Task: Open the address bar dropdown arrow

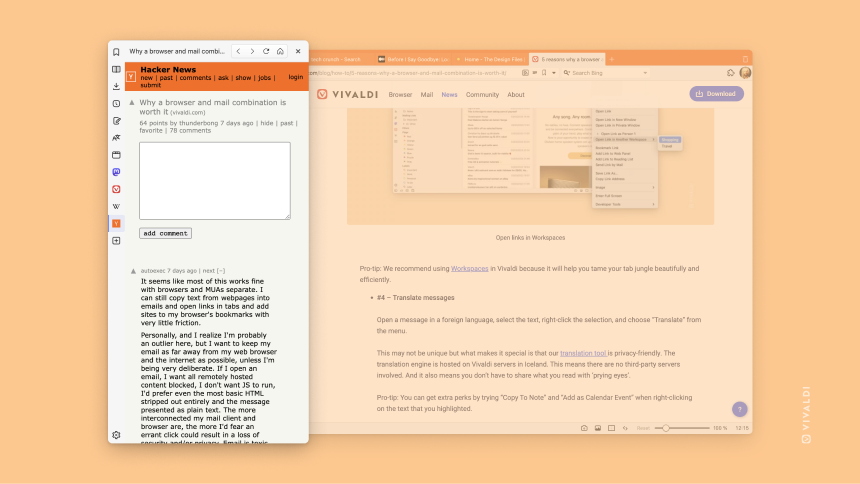Action: (554, 72)
